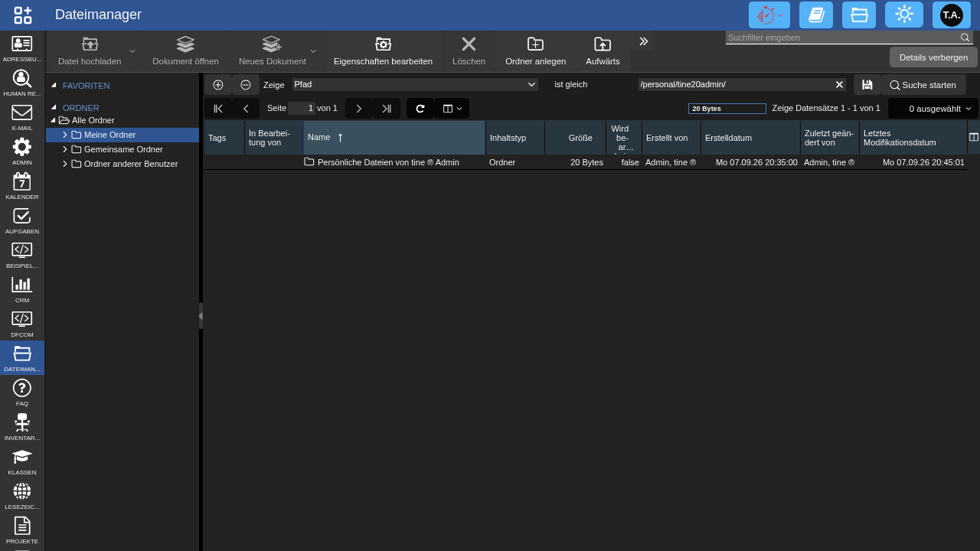Viewport: 980px width, 551px height.
Task: Collapse the Ordner section
Action: 54,107
